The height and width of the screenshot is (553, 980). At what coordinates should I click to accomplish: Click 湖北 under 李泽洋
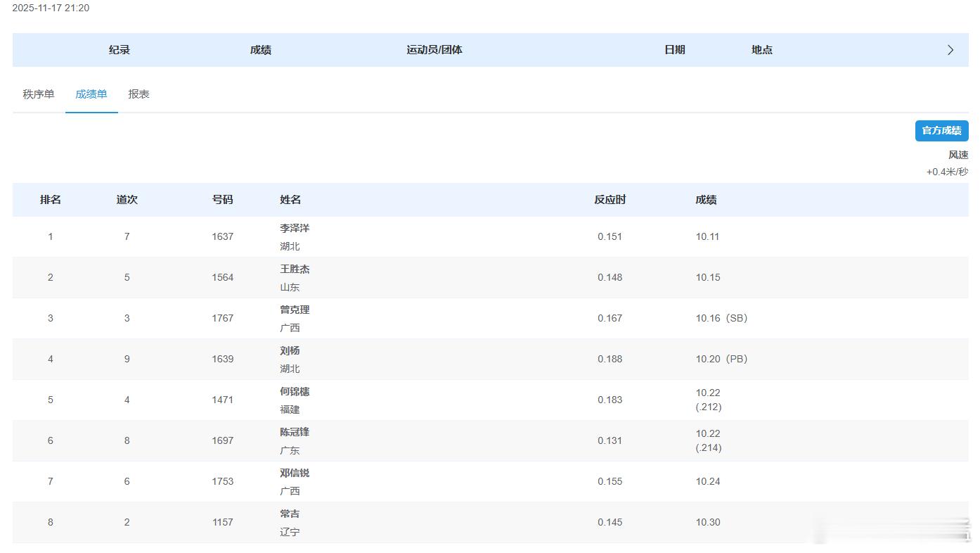coord(290,246)
